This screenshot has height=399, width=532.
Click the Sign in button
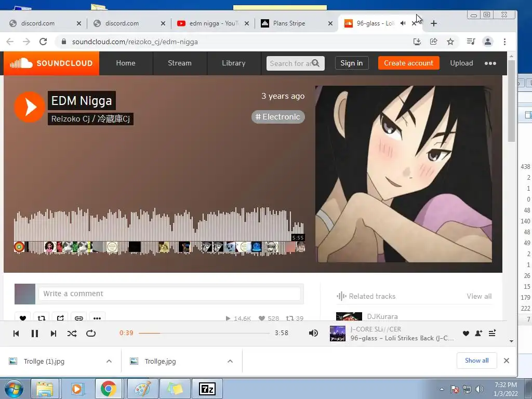pyautogui.click(x=352, y=63)
